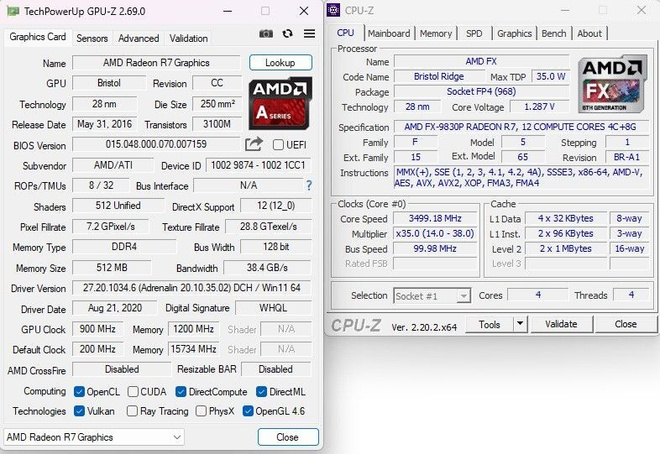Click the Core Speed value 3499.18 MHz

pyautogui.click(x=435, y=218)
